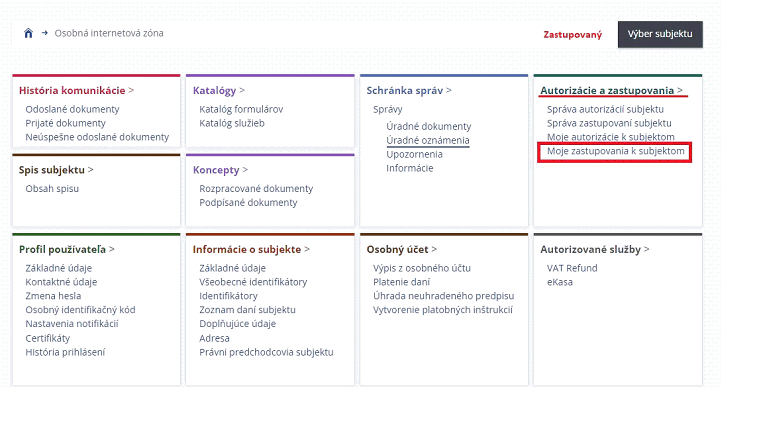Open Katalóg formulárov
The image size is (763, 429).
[x=241, y=109]
